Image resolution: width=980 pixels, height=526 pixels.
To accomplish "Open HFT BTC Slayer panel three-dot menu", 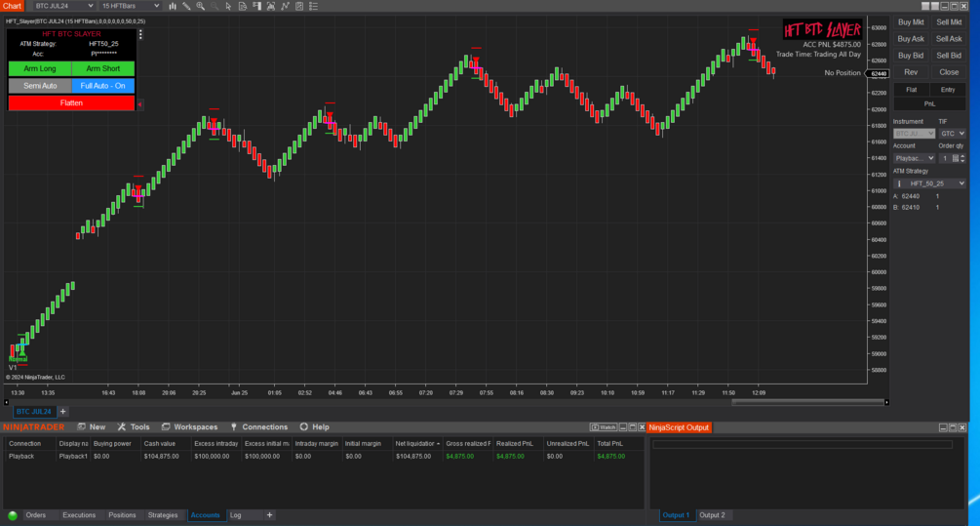I will 140,34.
